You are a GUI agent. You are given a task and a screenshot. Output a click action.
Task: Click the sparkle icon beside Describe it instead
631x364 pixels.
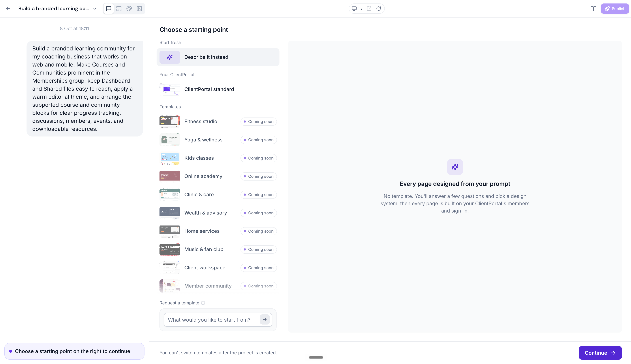tap(170, 57)
